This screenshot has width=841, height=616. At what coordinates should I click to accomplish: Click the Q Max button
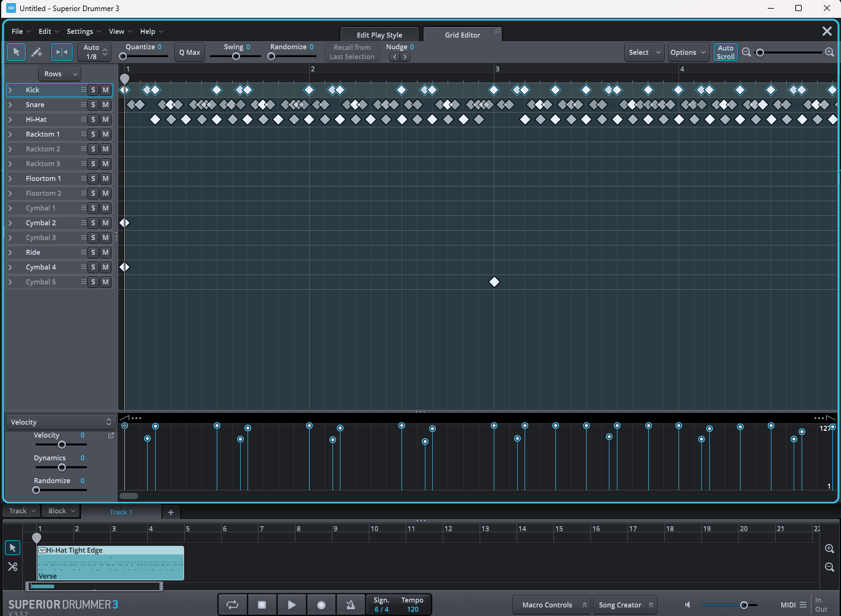pyautogui.click(x=189, y=52)
